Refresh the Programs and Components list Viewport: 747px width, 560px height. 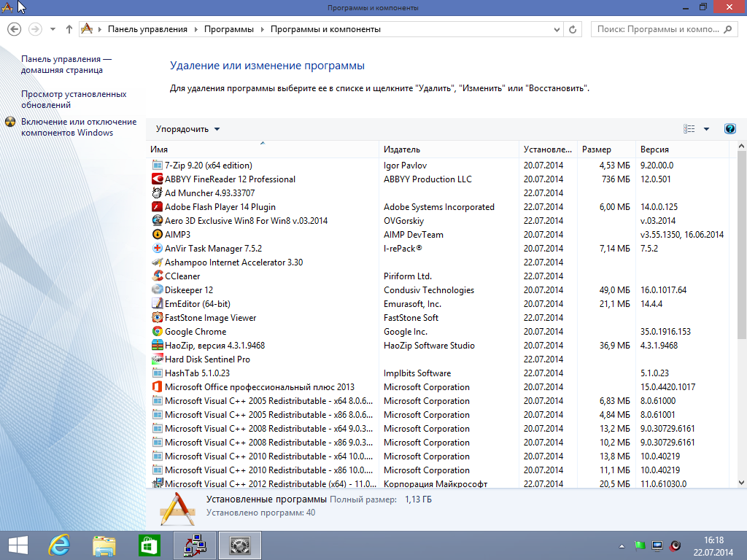(573, 29)
